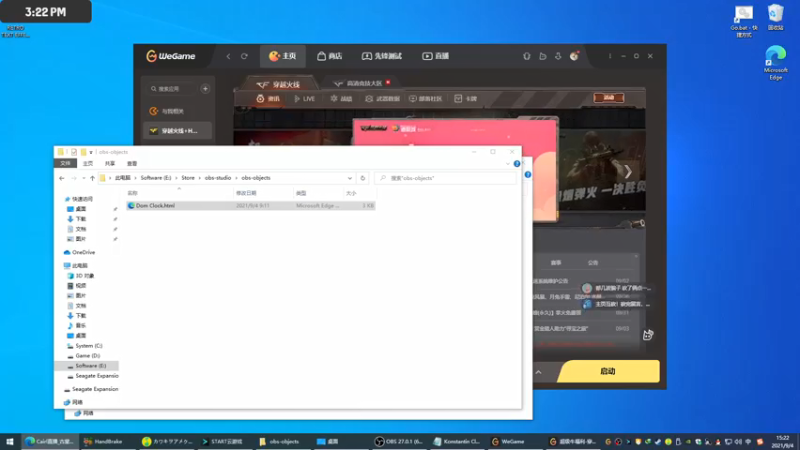Open the Recycle Bin on the desktop
Screen dimensions: 800x450
tap(776, 18)
